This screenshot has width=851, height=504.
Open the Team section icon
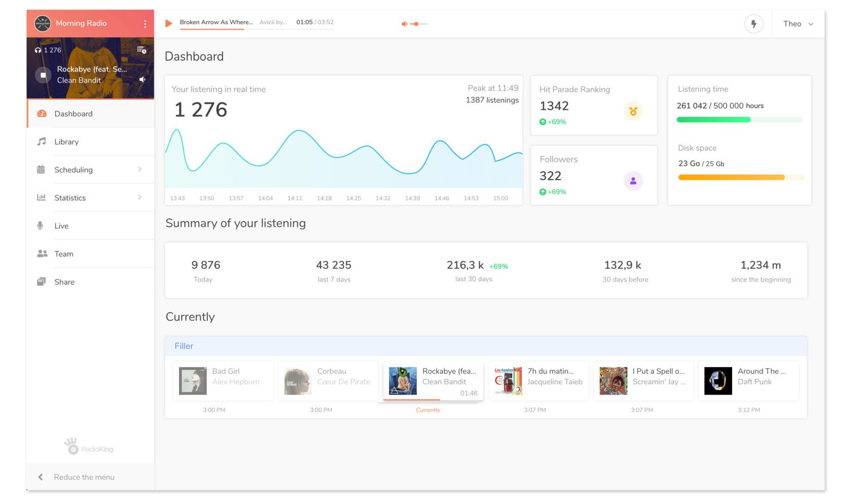[x=42, y=253]
